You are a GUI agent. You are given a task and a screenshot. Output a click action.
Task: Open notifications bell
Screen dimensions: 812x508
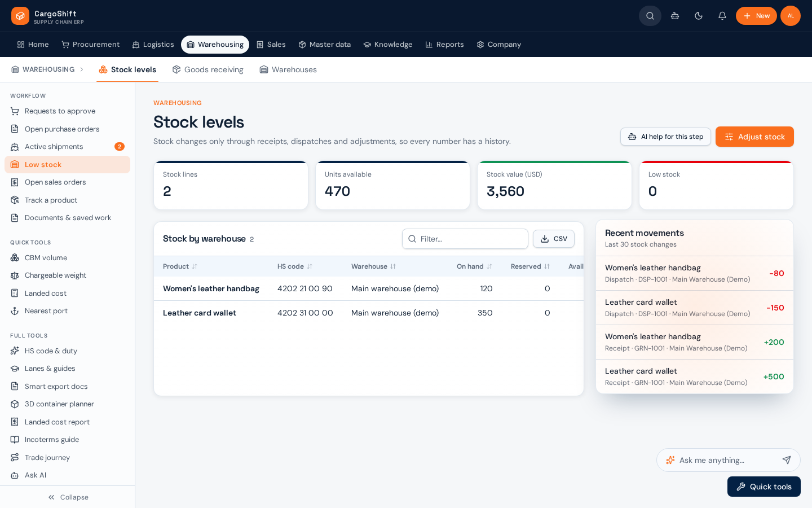[722, 16]
